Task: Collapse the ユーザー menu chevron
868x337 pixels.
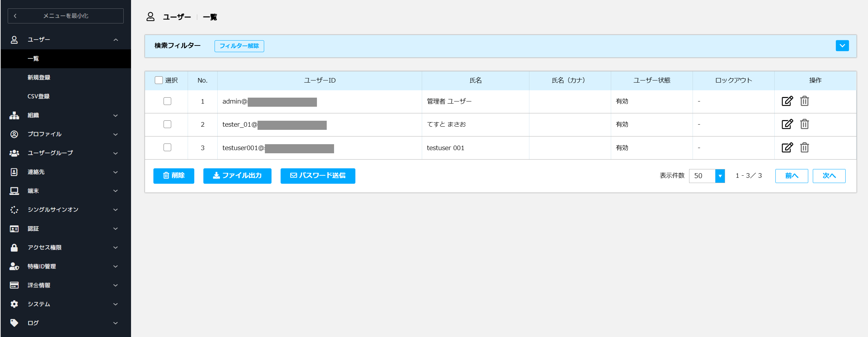Action: pos(116,40)
